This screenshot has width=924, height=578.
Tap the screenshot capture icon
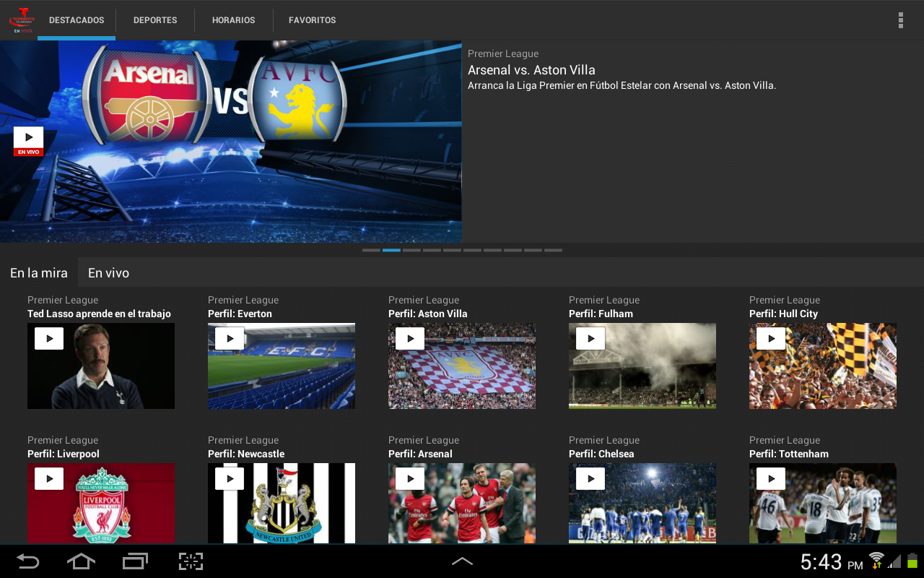pyautogui.click(x=191, y=561)
